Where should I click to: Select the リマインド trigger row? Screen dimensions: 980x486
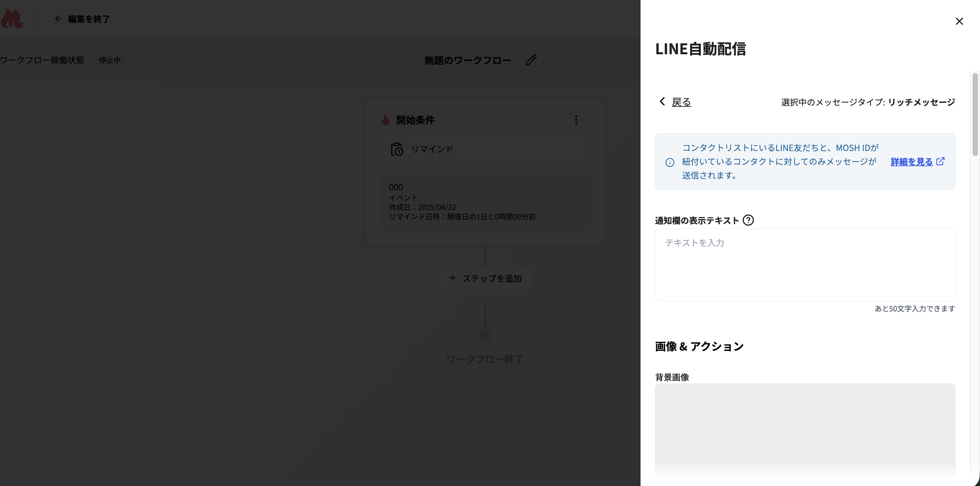[x=484, y=149]
